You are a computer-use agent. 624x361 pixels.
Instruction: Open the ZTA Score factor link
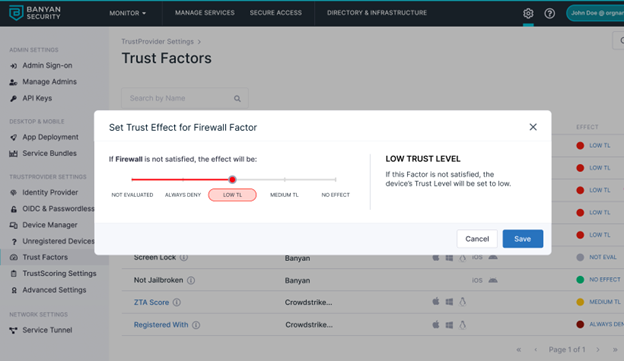tap(151, 302)
